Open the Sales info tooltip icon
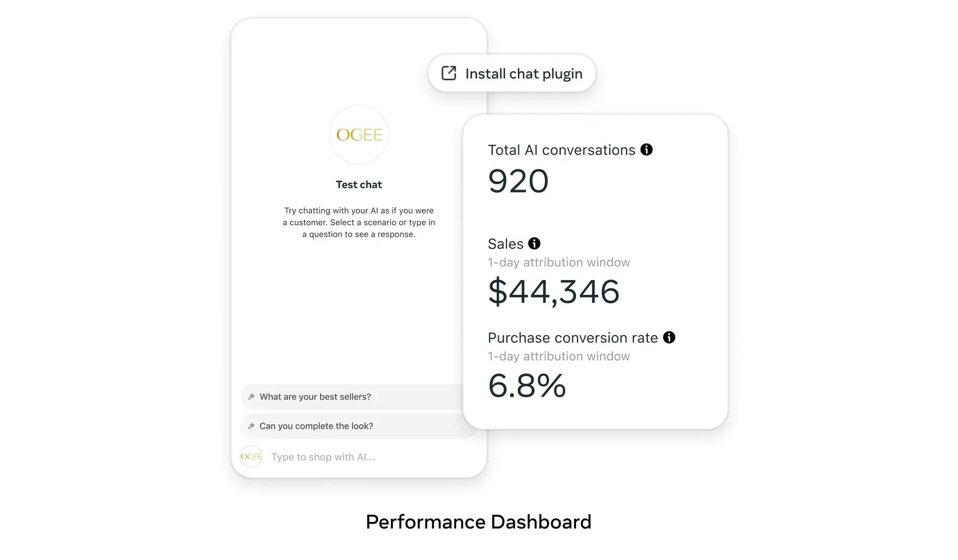958x560 pixels. [534, 244]
